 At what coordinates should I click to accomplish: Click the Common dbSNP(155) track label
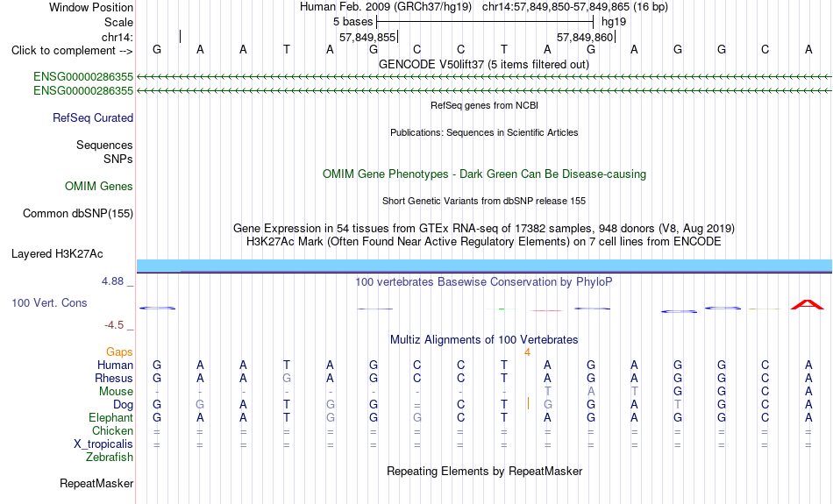77,214
